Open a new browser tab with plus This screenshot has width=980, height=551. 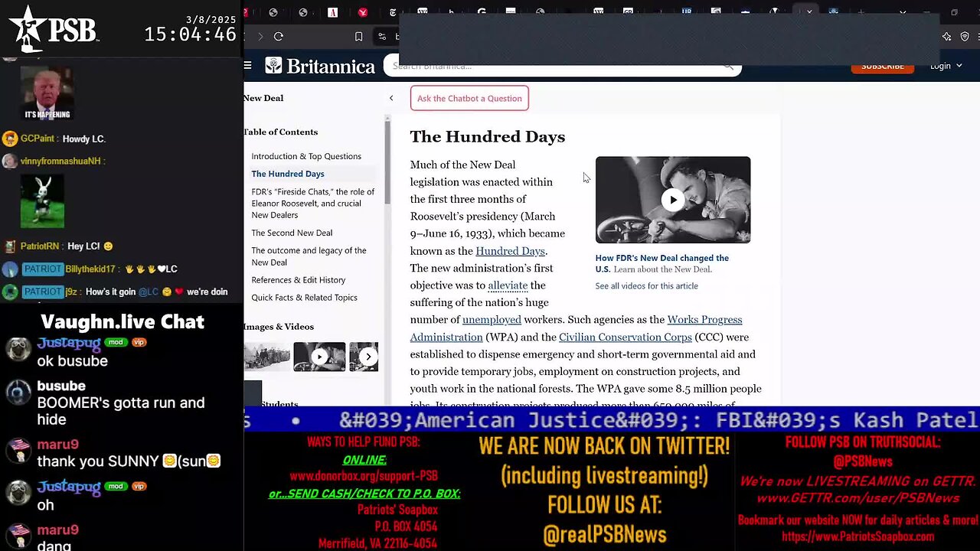coord(861,12)
